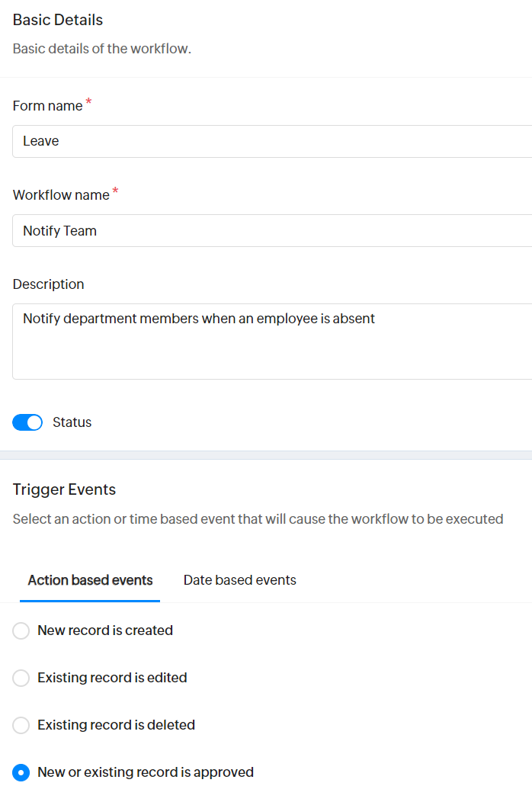532x786 pixels.
Task: Click the Status label beside the toggle
Action: tap(72, 422)
